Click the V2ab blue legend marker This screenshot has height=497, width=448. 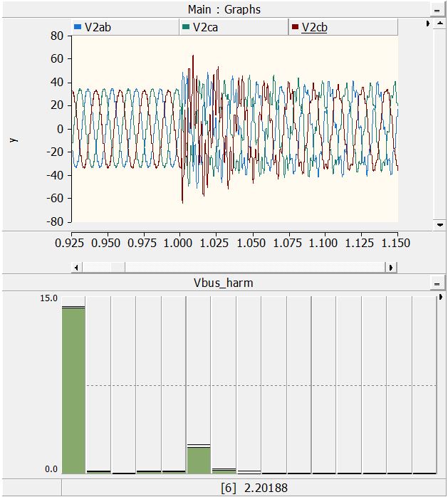point(78,27)
